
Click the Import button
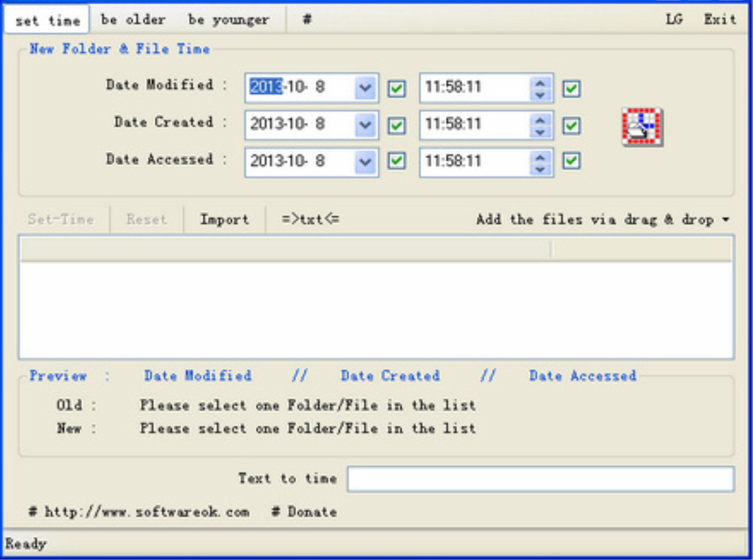pos(224,220)
